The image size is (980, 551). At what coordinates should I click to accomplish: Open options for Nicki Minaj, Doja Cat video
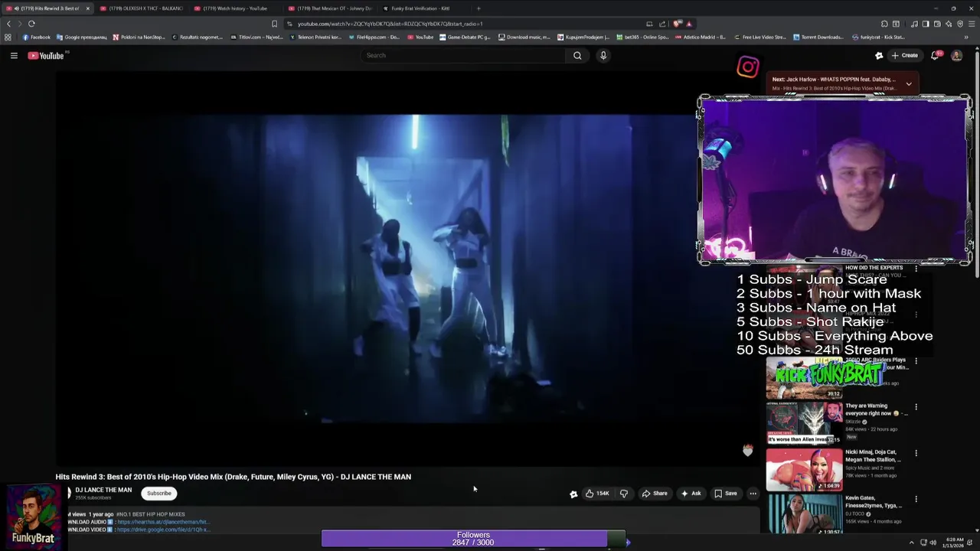click(916, 453)
